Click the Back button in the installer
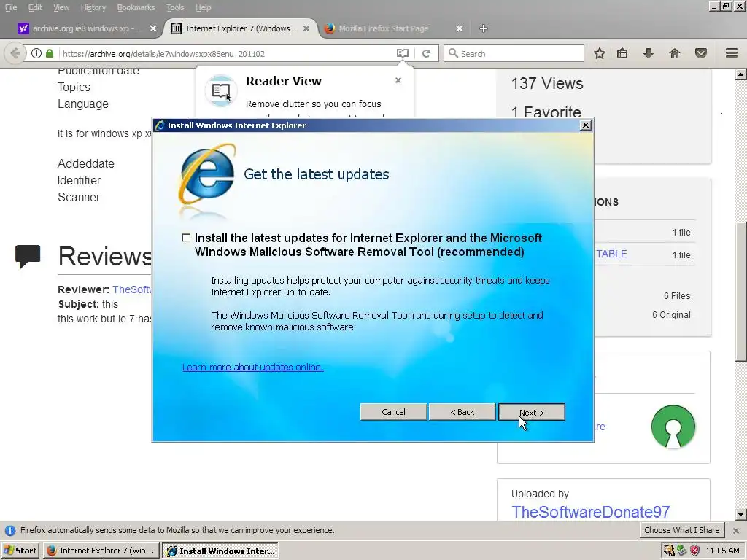 click(462, 412)
